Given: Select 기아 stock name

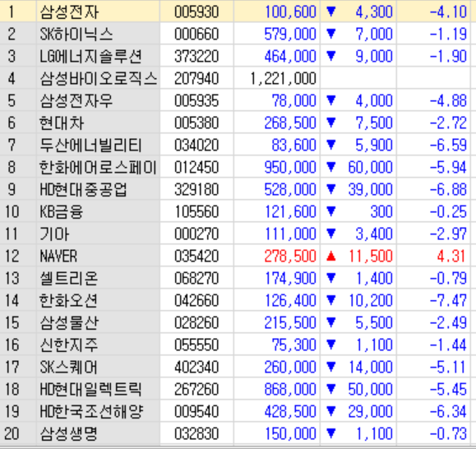Looking at the screenshot, I should [54, 234].
